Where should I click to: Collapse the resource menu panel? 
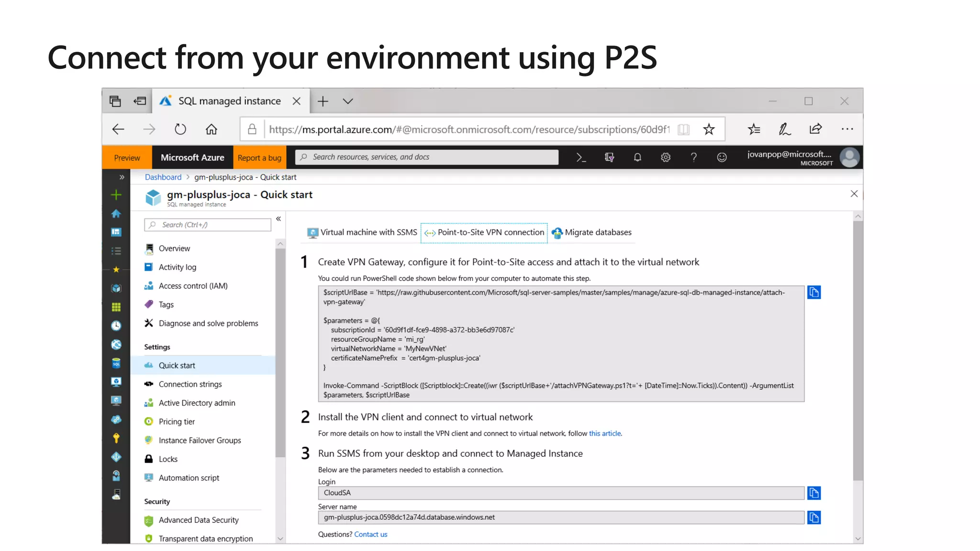click(278, 219)
